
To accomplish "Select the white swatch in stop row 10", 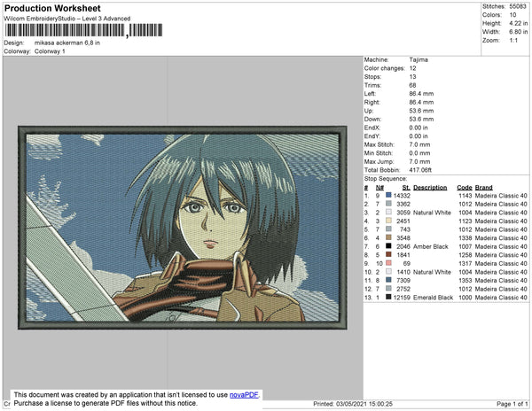I will (388, 271).
